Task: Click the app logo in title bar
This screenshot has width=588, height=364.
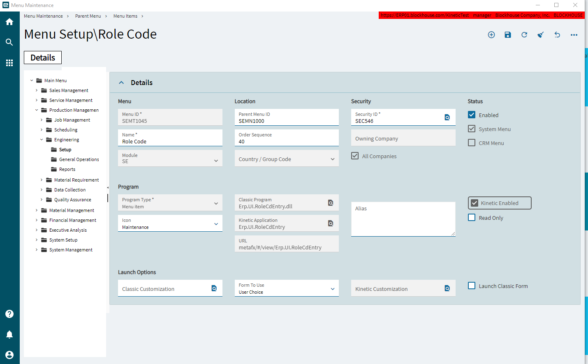Action: [x=5, y=5]
